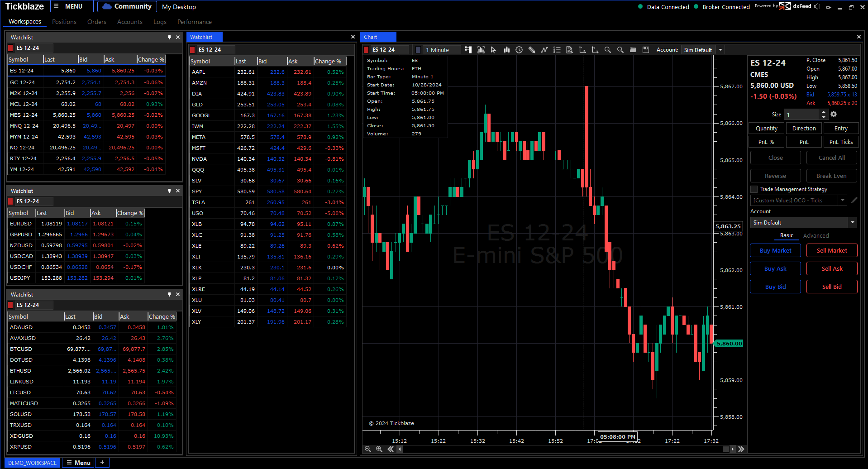Open the Community button
868x469 pixels.
coord(127,6)
